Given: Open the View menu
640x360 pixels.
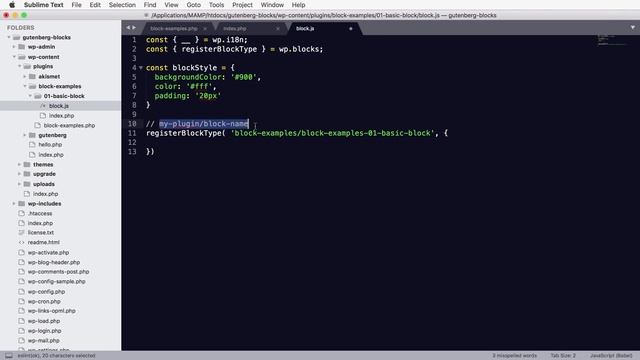Looking at the screenshot, I should click(171, 5).
